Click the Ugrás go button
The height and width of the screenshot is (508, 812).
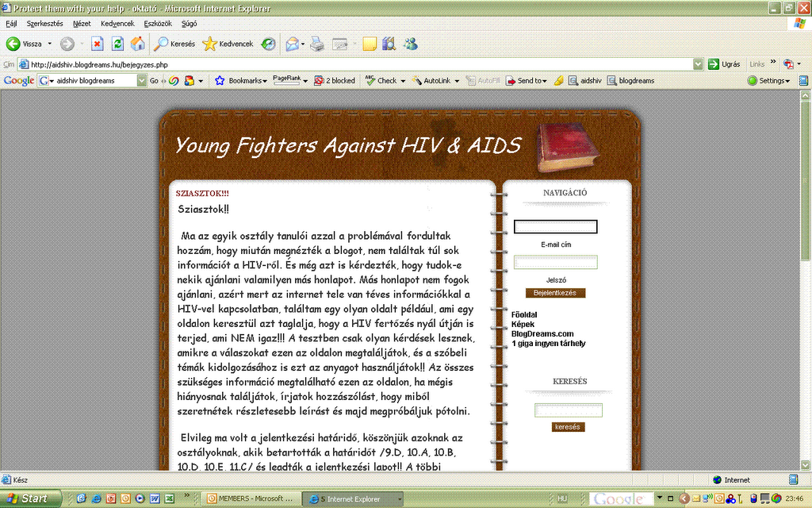pyautogui.click(x=724, y=64)
